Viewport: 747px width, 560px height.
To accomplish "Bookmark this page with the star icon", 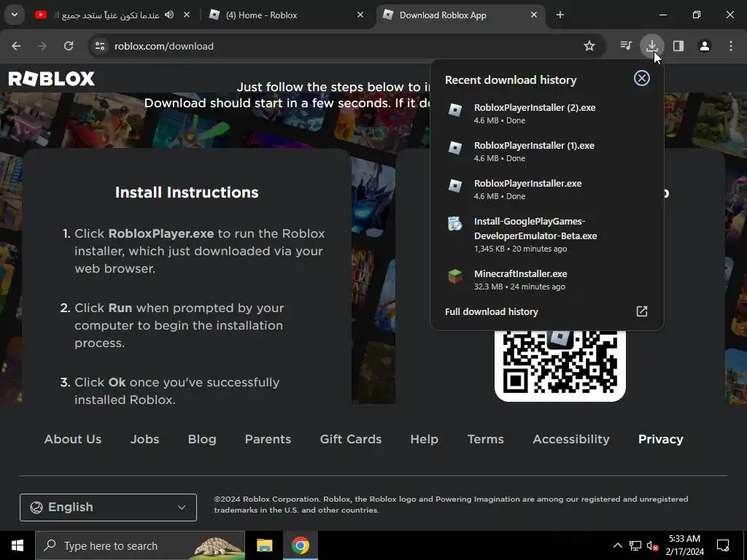I will (x=589, y=46).
